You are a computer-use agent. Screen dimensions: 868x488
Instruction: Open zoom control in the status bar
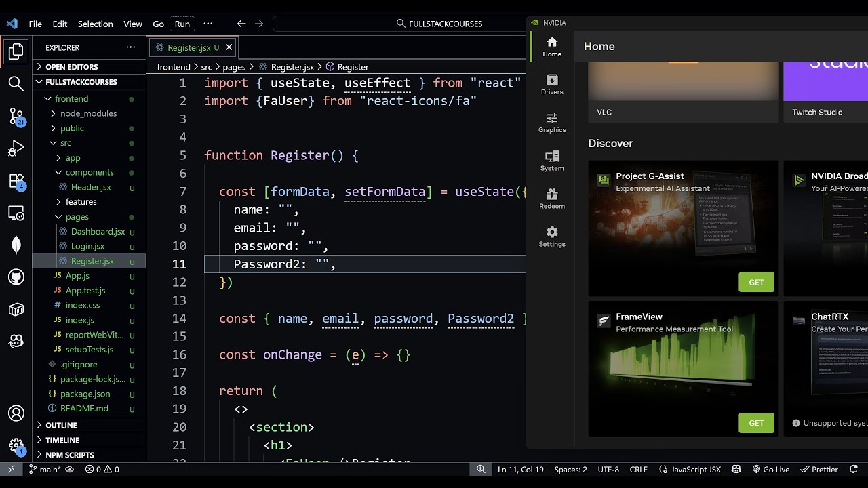(x=481, y=469)
